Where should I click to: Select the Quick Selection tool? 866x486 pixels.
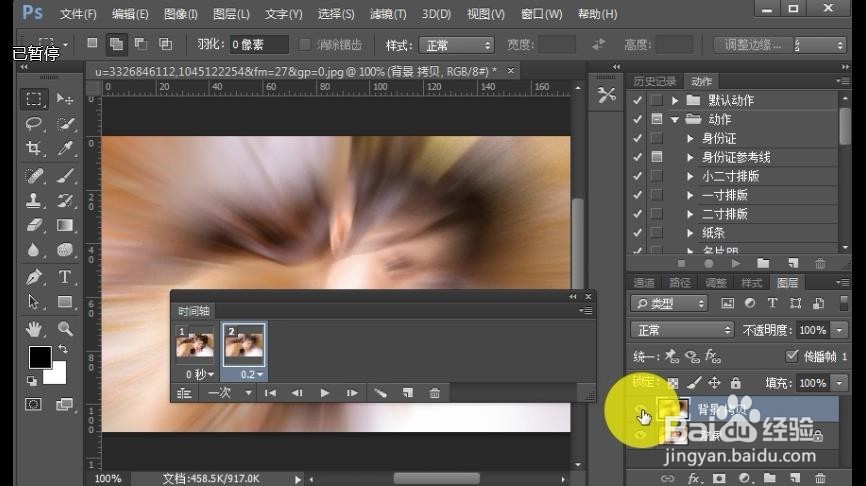(65, 124)
